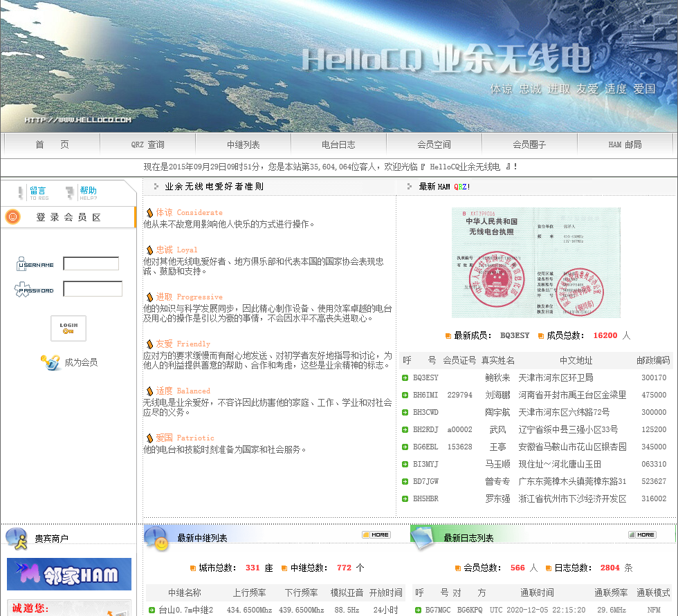The width and height of the screenshot is (678, 616).
Task: Click the password input field
Action: [x=93, y=289]
